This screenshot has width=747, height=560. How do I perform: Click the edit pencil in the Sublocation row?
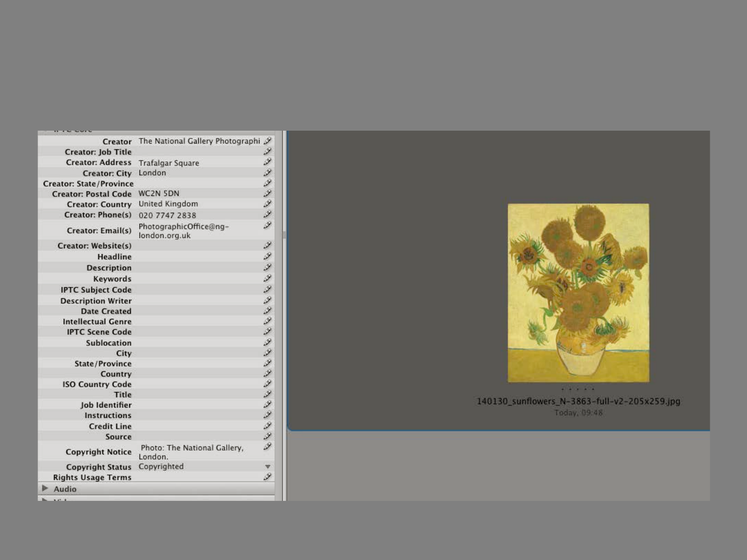tap(268, 342)
